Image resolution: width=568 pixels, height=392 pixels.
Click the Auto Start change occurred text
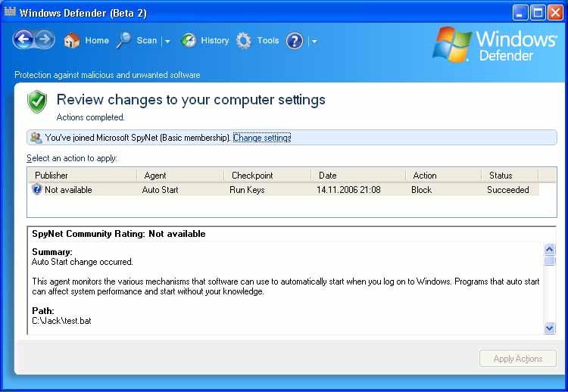[83, 262]
